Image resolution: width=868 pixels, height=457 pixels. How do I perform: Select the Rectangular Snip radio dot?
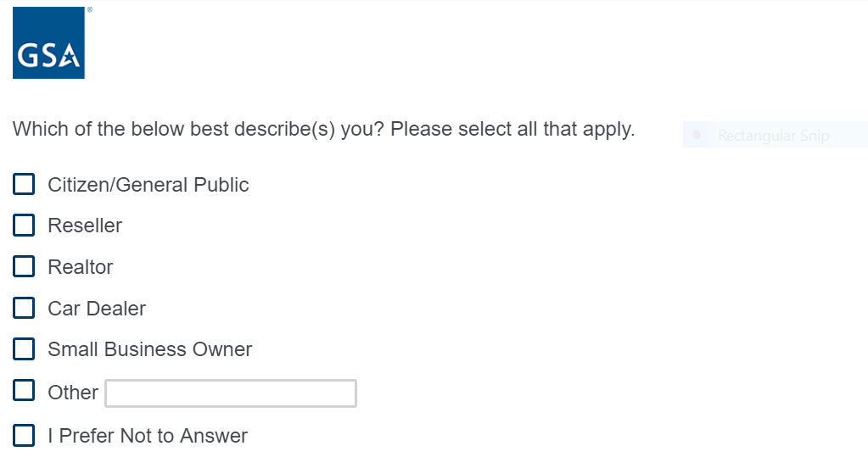point(697,135)
